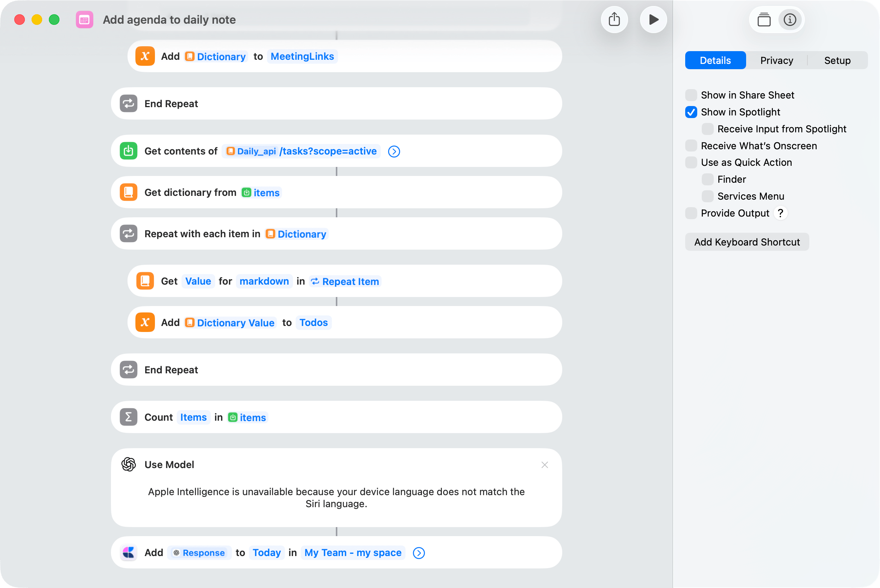Click the info circle icon

tap(790, 19)
